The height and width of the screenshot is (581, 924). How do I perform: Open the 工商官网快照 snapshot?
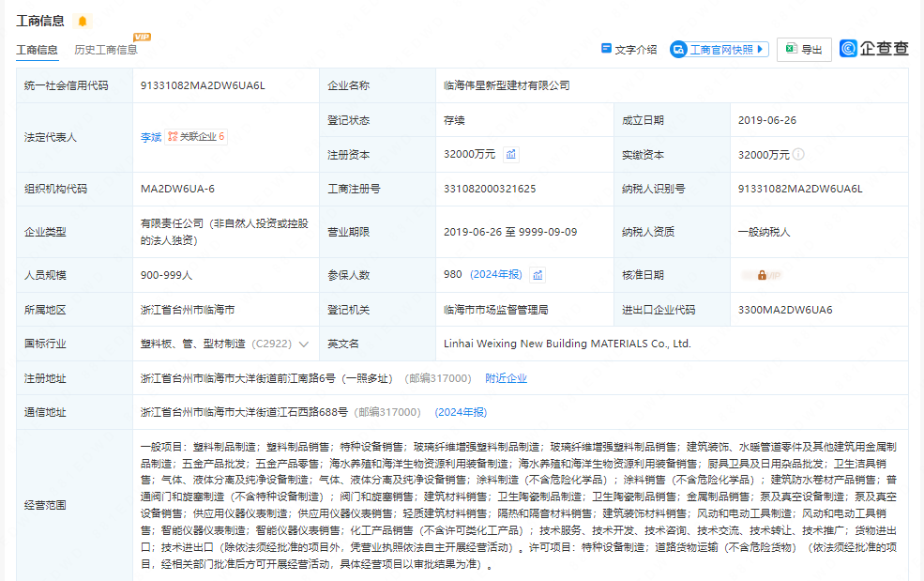tap(720, 50)
